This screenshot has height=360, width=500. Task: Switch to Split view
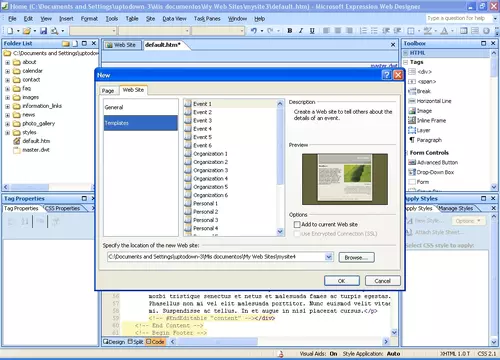point(135,342)
